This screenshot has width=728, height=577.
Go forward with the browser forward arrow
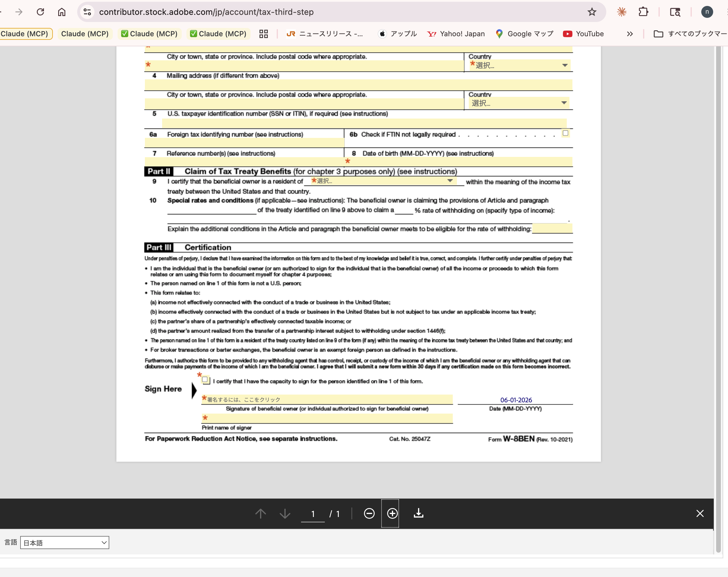tap(19, 12)
